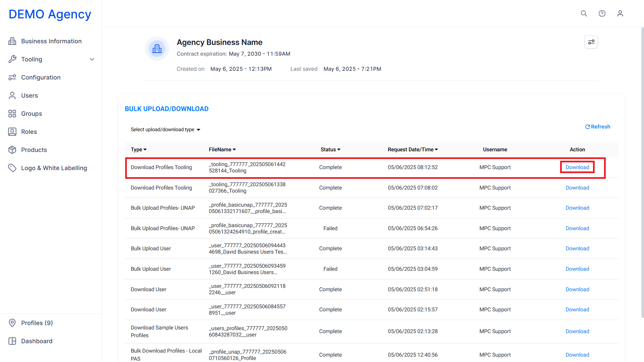Click the page vertical scrollbar
The width and height of the screenshot is (644, 362).
[x=642, y=172]
